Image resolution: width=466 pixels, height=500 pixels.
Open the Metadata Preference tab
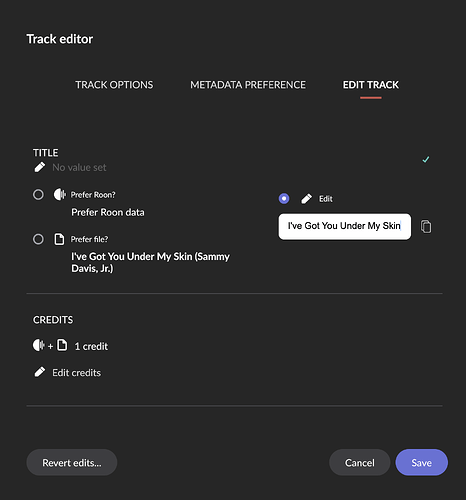point(248,85)
